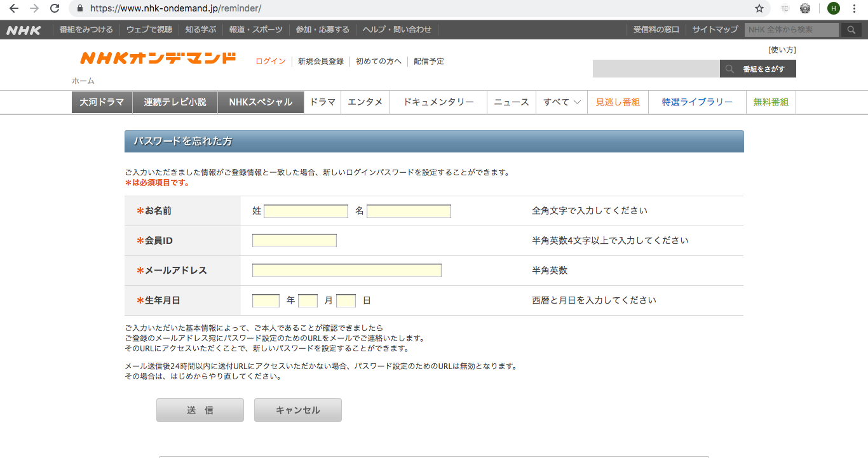Open the ログイン link
868x458 pixels.
pyautogui.click(x=271, y=62)
